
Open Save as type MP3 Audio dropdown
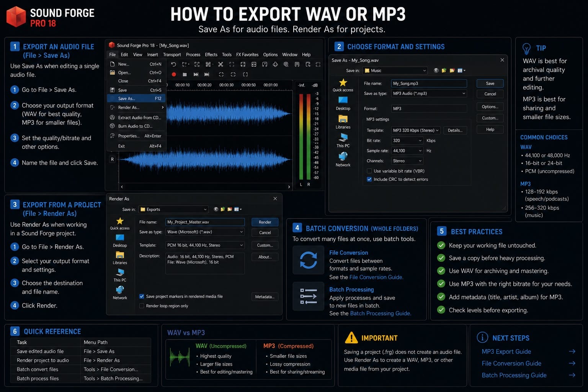429,93
